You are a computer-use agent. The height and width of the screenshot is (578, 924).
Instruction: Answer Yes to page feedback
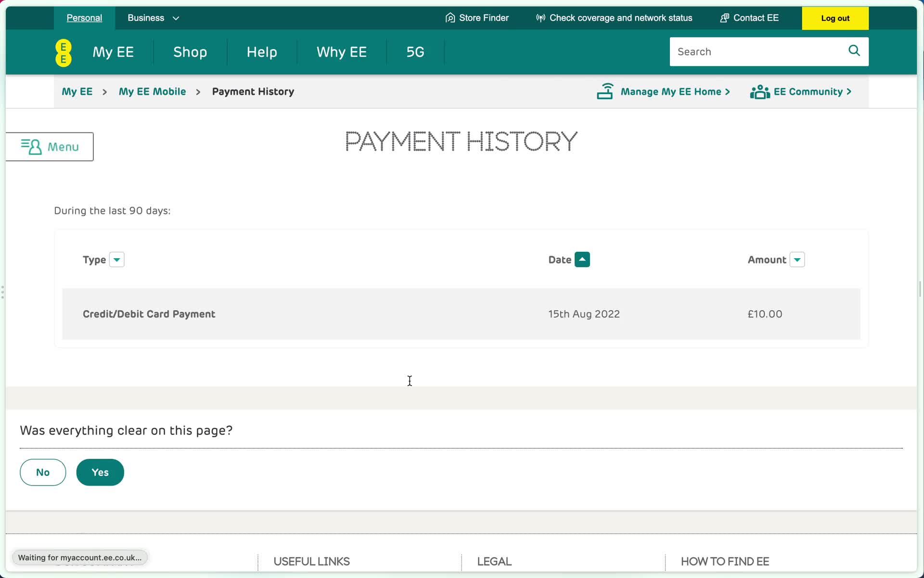pos(100,473)
